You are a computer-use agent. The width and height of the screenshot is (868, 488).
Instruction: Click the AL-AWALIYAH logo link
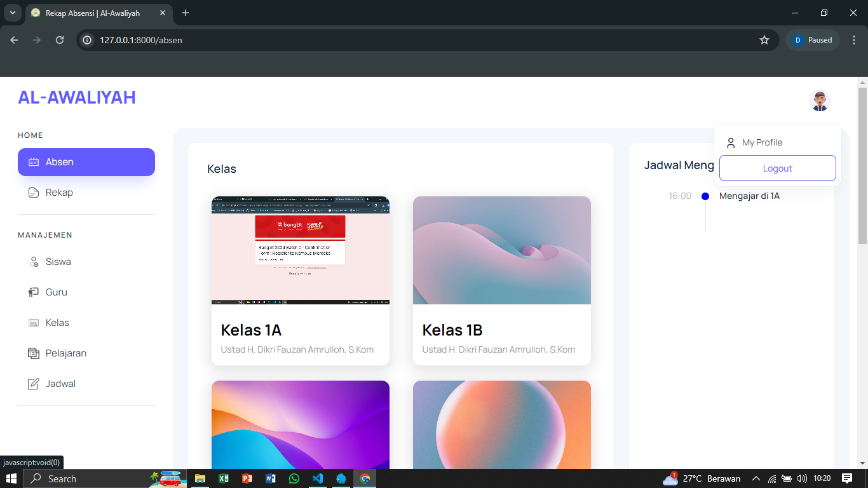[77, 97]
